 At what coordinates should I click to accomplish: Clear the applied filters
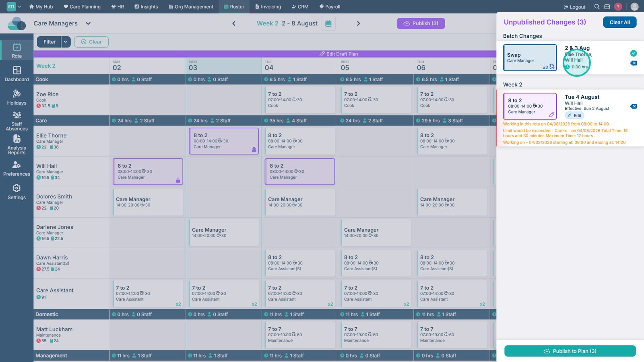pyautogui.click(x=91, y=42)
